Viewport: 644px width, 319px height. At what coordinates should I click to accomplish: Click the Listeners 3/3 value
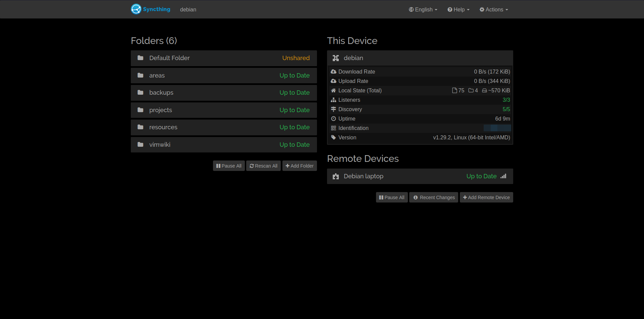coord(506,100)
